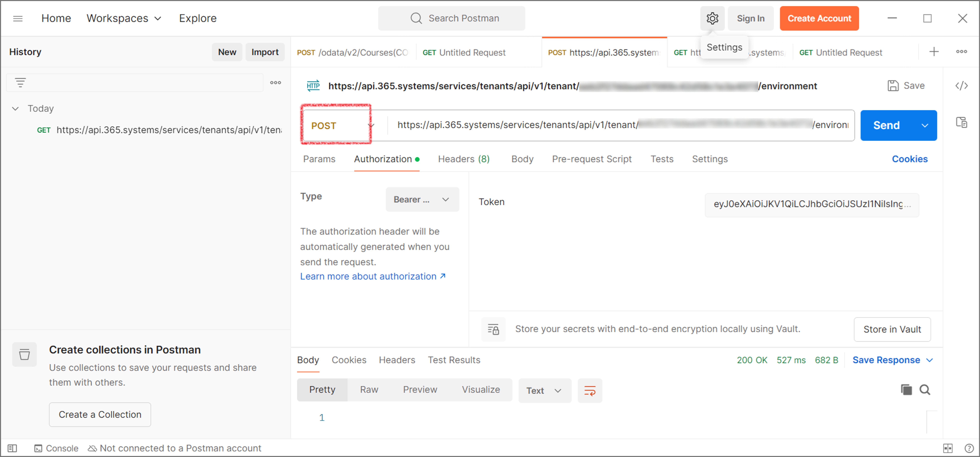Open the code snippet panel icon
The image size is (980, 457).
click(x=961, y=86)
